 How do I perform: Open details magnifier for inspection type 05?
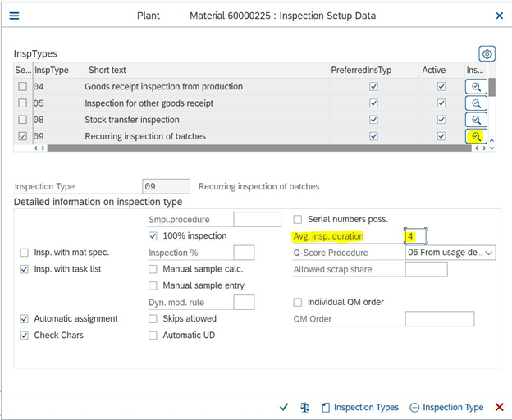point(476,103)
